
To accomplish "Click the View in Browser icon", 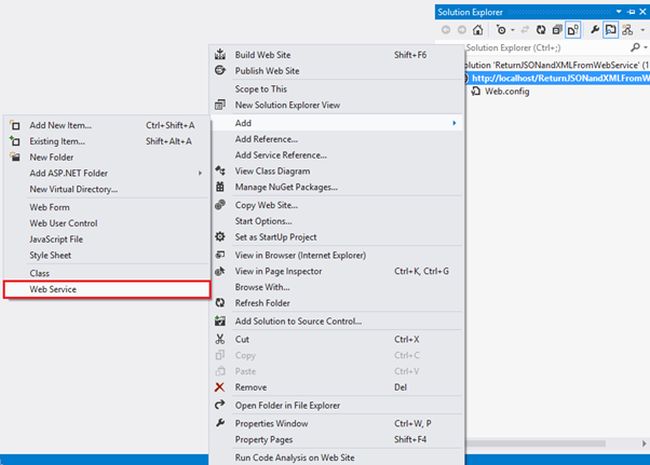I will coord(220,255).
